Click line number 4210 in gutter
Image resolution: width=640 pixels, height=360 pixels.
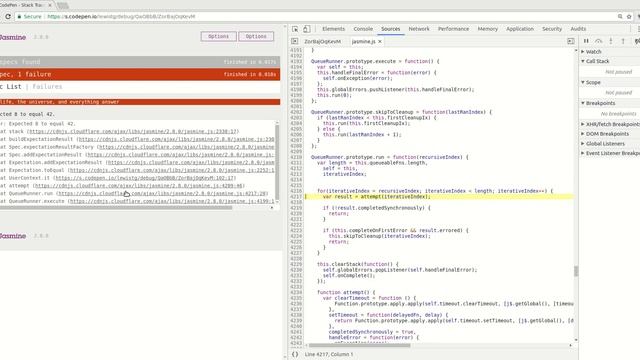(x=296, y=157)
